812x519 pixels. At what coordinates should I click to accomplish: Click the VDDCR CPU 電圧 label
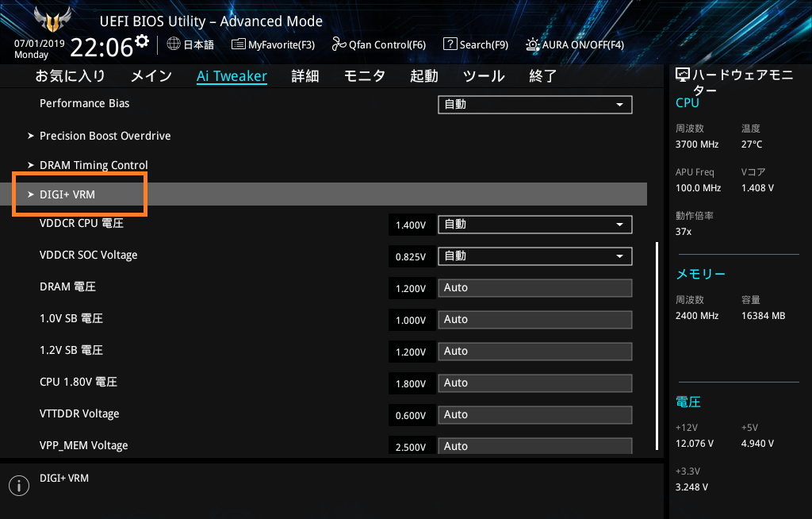pyautogui.click(x=82, y=224)
